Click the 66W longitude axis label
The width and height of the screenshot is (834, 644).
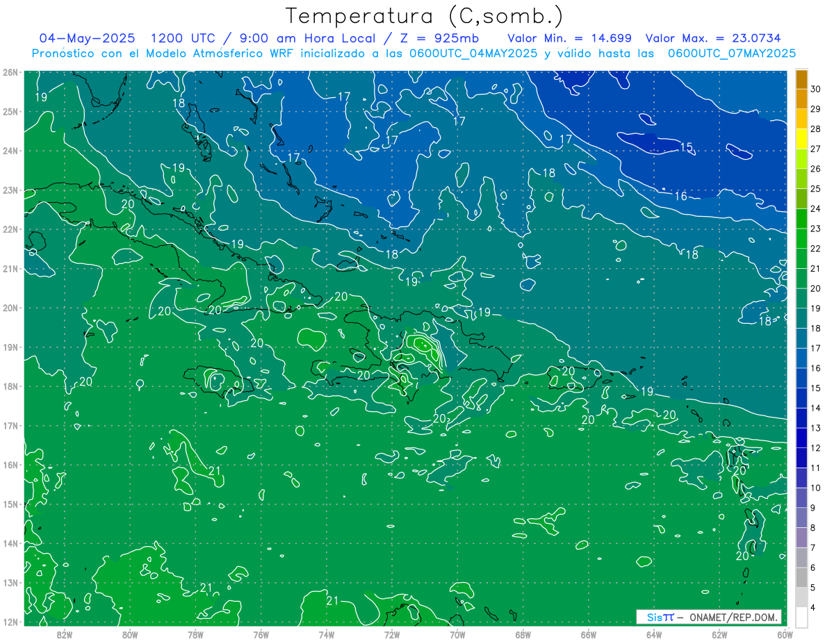pos(588,634)
